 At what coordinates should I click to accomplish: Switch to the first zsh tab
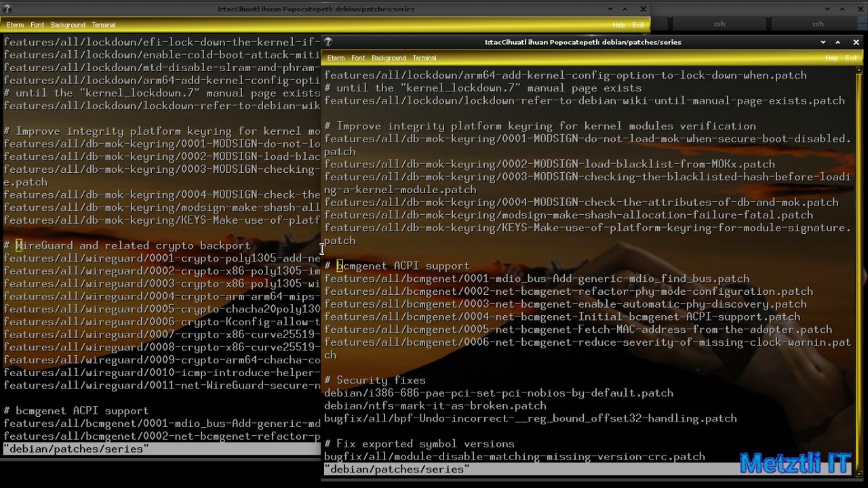(x=719, y=24)
